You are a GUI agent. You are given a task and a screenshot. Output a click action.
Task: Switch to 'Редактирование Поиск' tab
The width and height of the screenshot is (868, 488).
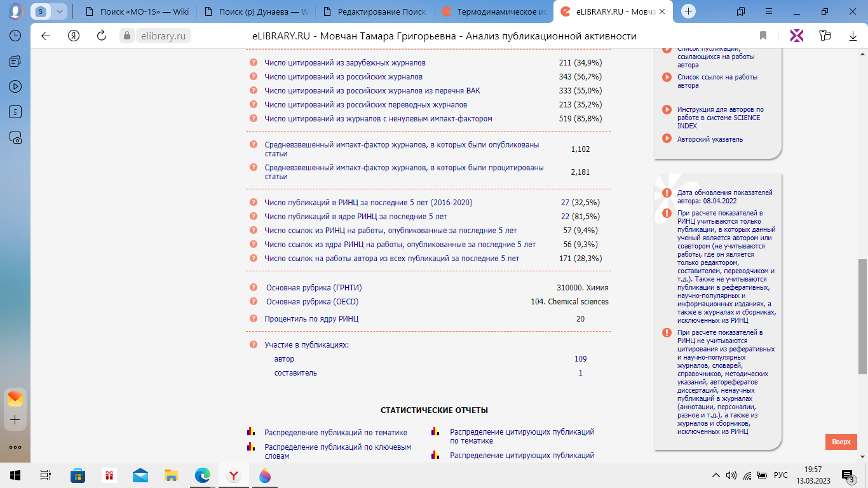375,11
